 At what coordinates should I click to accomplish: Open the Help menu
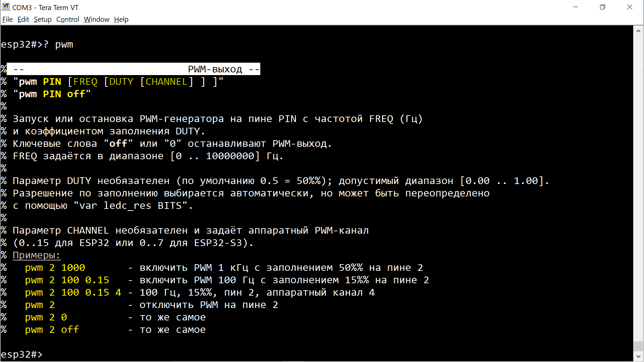121,19
